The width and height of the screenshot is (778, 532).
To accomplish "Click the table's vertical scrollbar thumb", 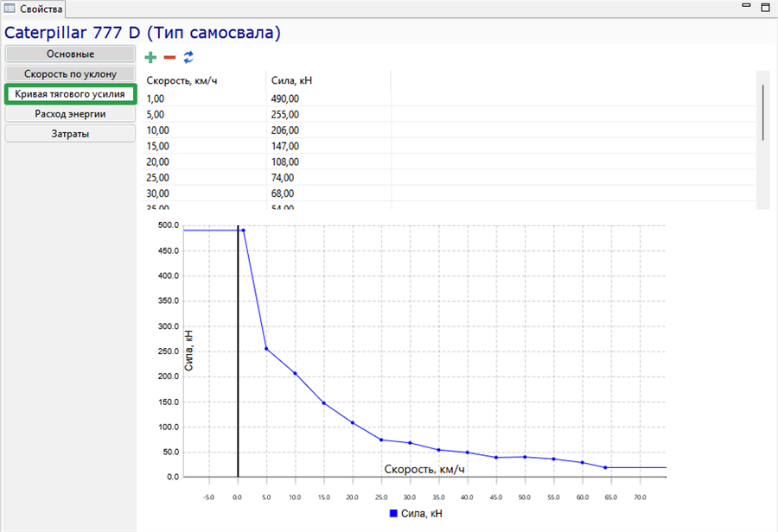I will pyautogui.click(x=762, y=112).
